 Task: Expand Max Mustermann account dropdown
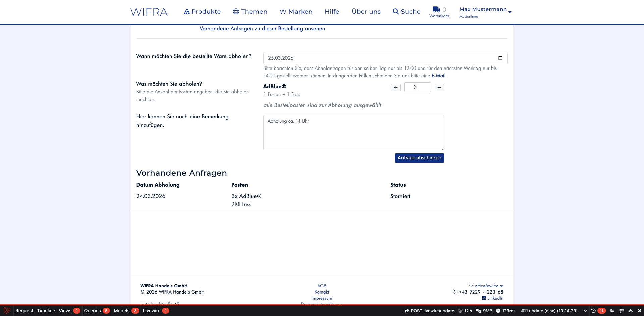pos(485,12)
